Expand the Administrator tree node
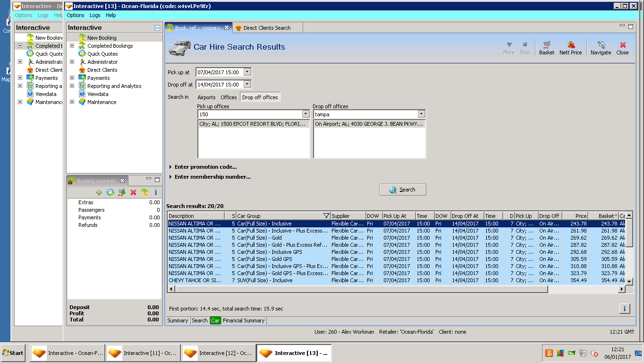644x363 pixels. [x=72, y=62]
